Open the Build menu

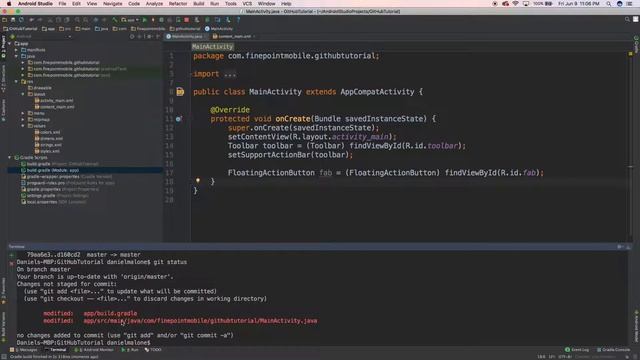tap(199, 4)
